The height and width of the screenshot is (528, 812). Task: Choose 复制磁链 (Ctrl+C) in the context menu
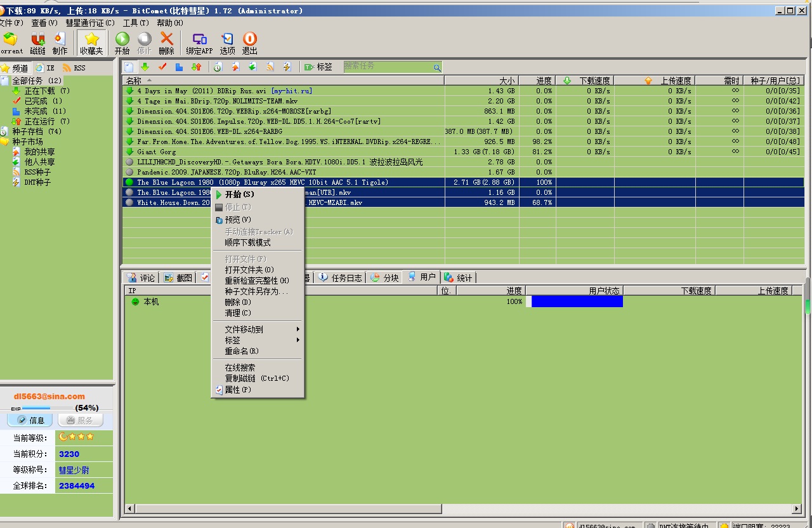click(258, 378)
